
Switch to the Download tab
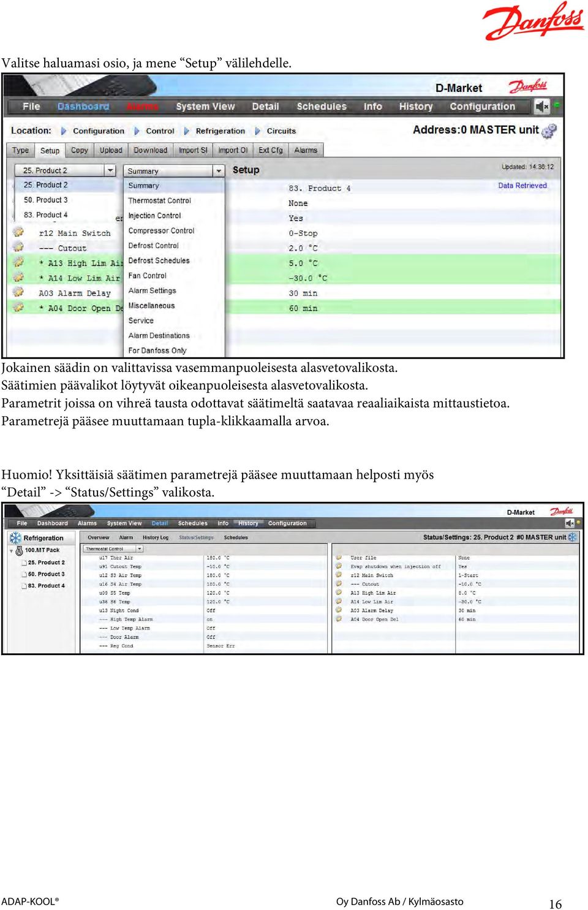pyautogui.click(x=151, y=150)
